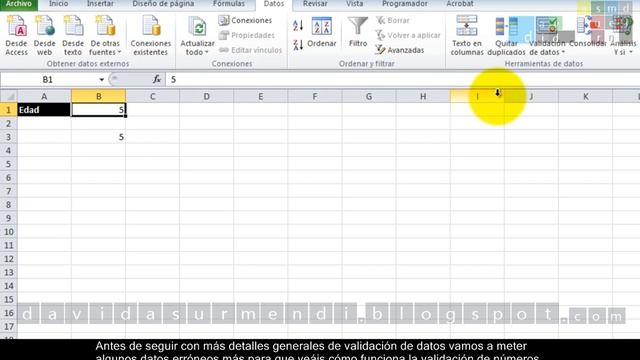This screenshot has height=360, width=640.
Task: Click Texto en columnas
Action: point(467,36)
